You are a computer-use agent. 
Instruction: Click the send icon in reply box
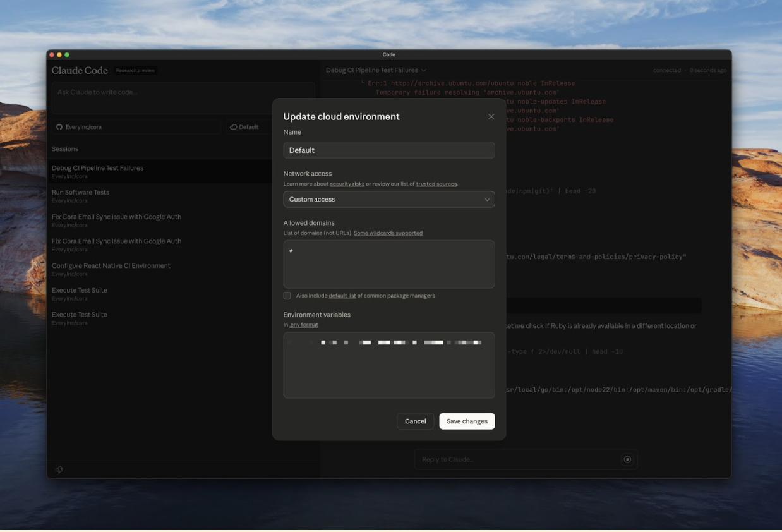click(x=627, y=459)
